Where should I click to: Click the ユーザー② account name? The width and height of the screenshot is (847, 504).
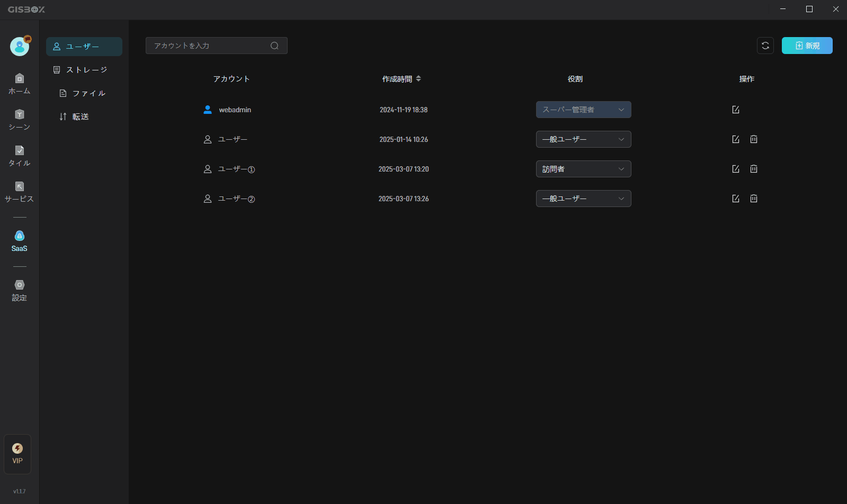click(237, 199)
